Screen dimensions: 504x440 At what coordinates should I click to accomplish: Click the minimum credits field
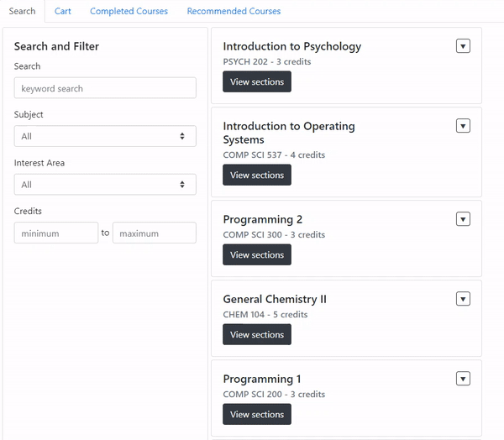pos(56,233)
